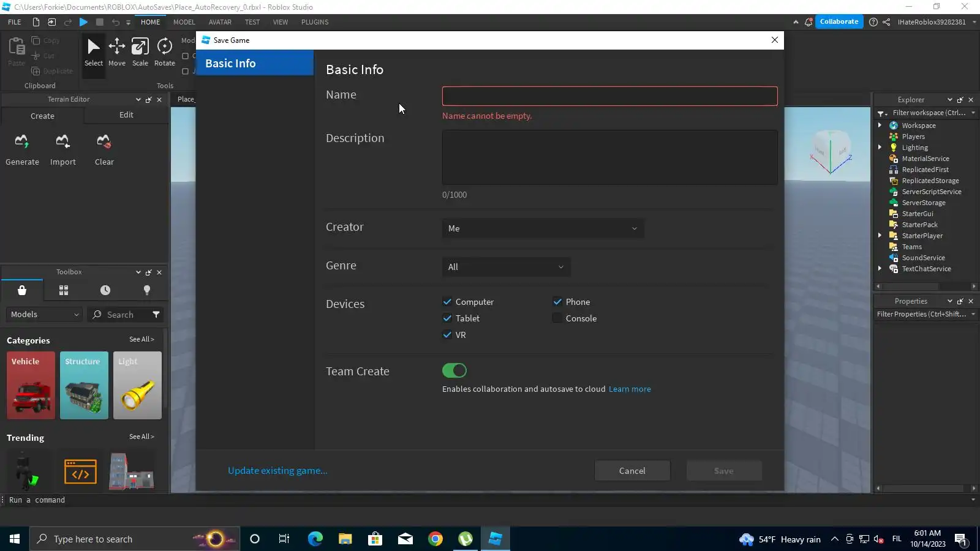The width and height of the screenshot is (980, 551).
Task: Click the share icon next to the username
Action: tap(886, 22)
